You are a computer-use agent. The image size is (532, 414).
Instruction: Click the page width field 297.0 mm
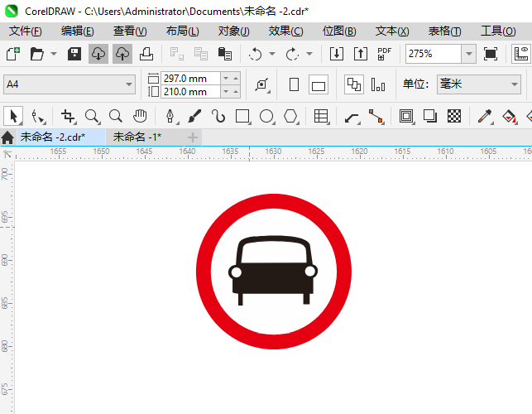190,79
